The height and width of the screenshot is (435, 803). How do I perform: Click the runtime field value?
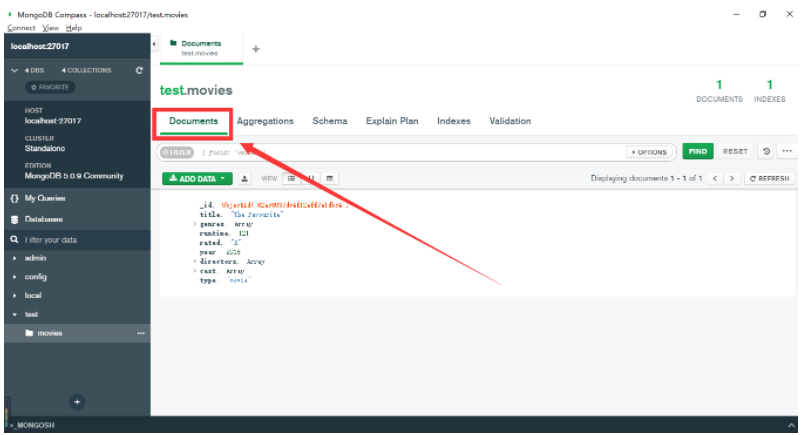(244, 234)
